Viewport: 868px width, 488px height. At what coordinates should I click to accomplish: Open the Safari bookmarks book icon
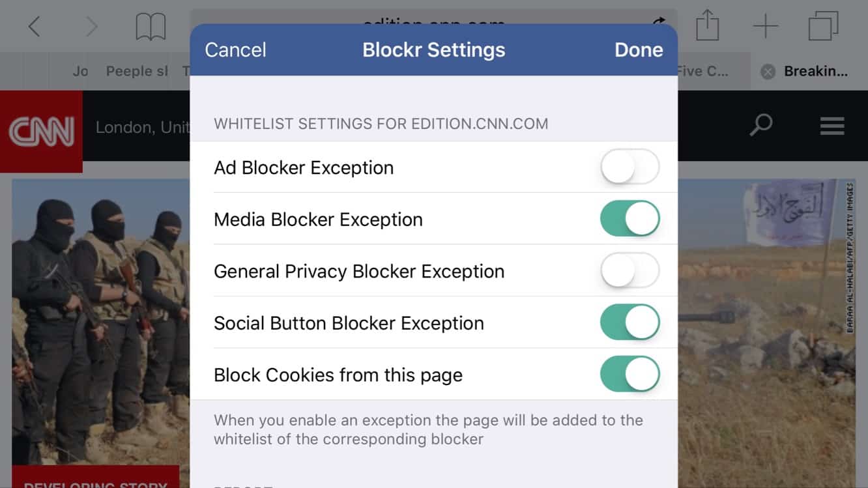pyautogui.click(x=151, y=27)
